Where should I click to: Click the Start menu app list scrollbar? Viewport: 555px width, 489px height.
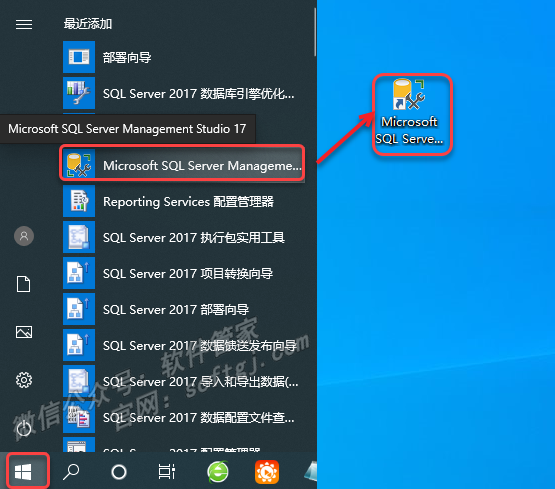pos(315,32)
